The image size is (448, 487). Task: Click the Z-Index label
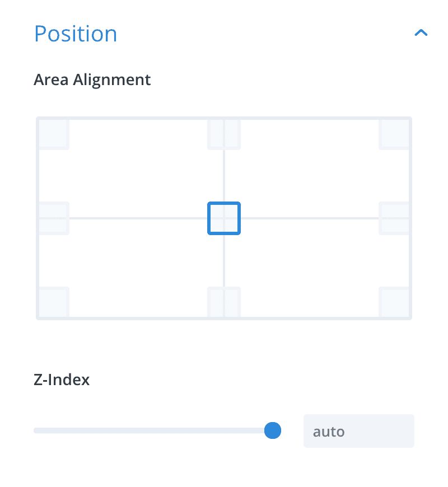pyautogui.click(x=62, y=380)
